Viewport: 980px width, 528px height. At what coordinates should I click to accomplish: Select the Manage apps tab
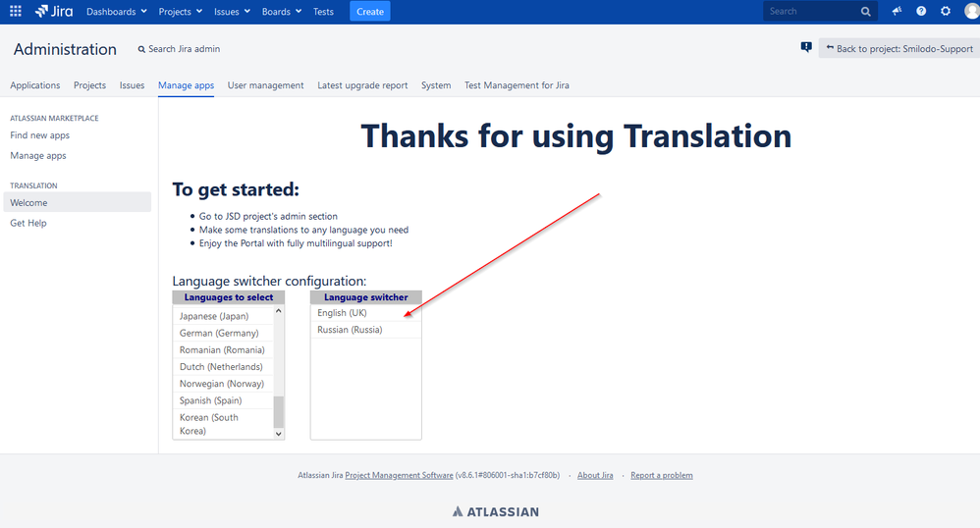pos(187,85)
